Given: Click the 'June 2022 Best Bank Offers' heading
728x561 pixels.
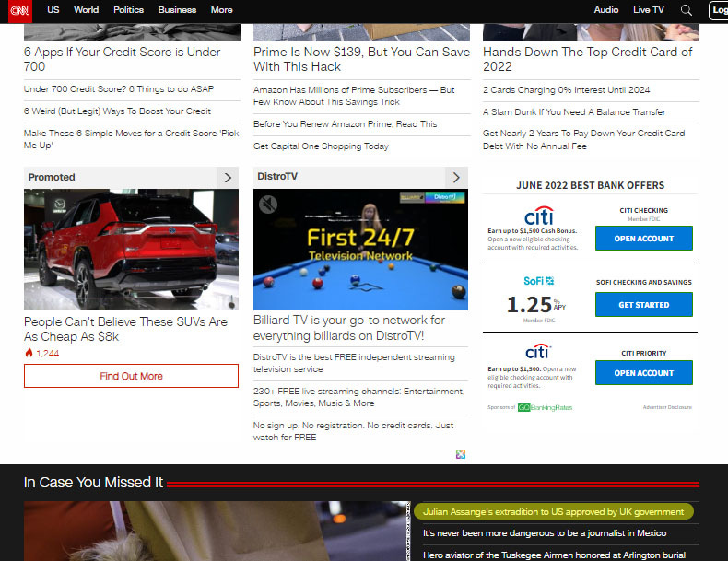Looking at the screenshot, I should 590,185.
